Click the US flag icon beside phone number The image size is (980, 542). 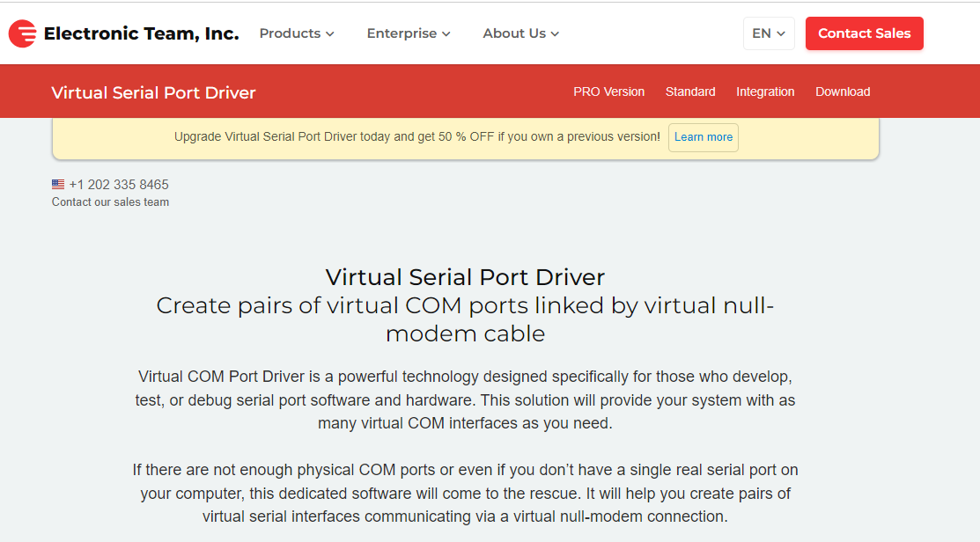(58, 185)
